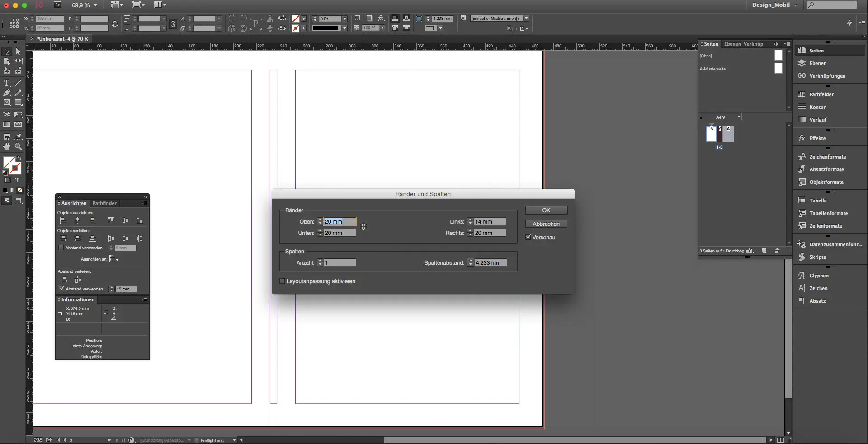Click the chain link icon between margins
Viewport: 868px width, 444px height.
click(x=363, y=227)
